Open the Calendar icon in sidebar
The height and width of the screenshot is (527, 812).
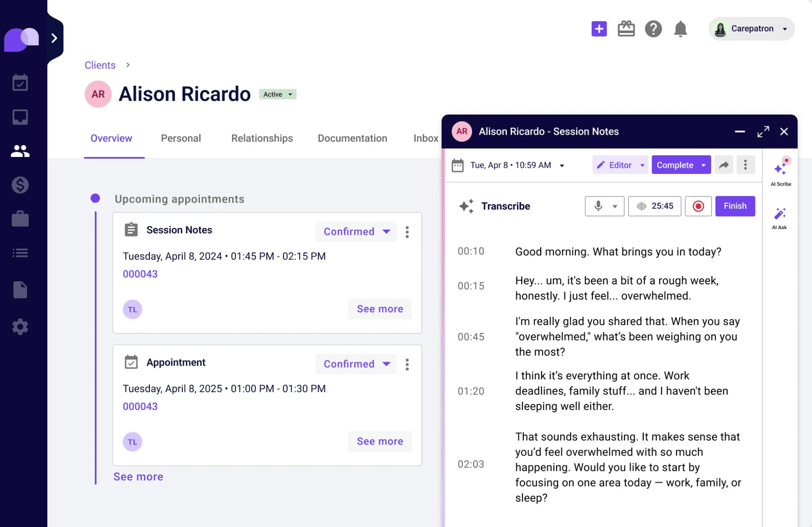click(x=20, y=82)
